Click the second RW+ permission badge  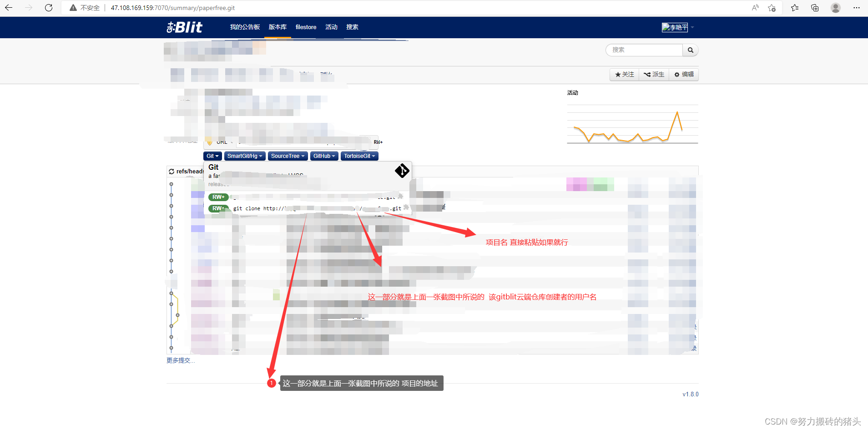(x=218, y=208)
